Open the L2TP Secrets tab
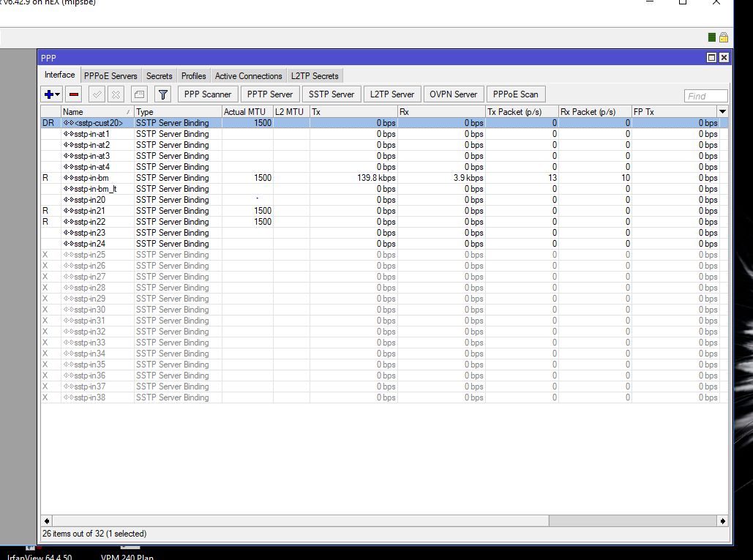The width and height of the screenshot is (753, 560). pyautogui.click(x=315, y=76)
